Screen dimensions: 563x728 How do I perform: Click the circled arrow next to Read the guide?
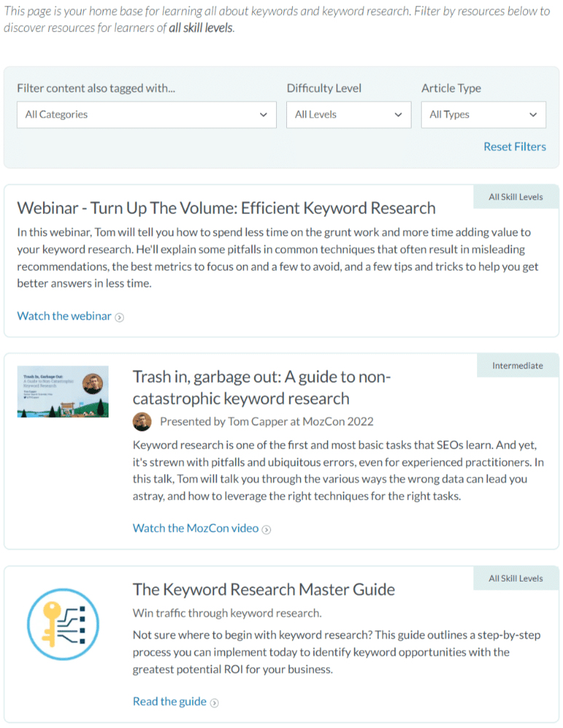[214, 701]
